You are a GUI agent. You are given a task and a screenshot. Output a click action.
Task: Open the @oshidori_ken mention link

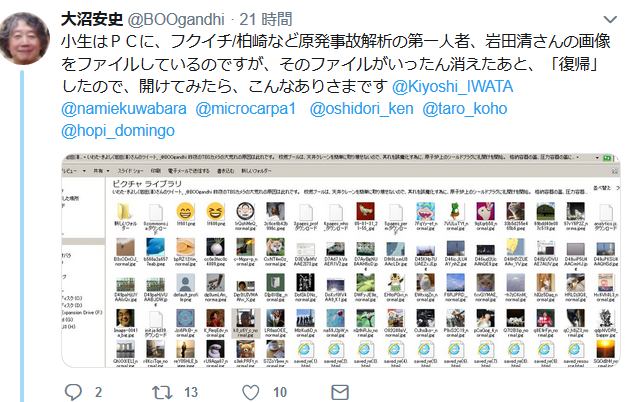tap(362, 109)
